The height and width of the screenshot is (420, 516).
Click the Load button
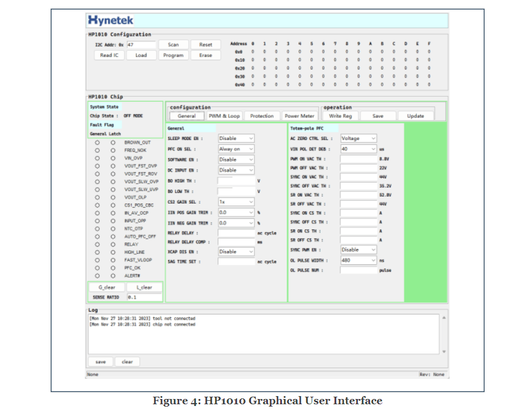click(141, 55)
